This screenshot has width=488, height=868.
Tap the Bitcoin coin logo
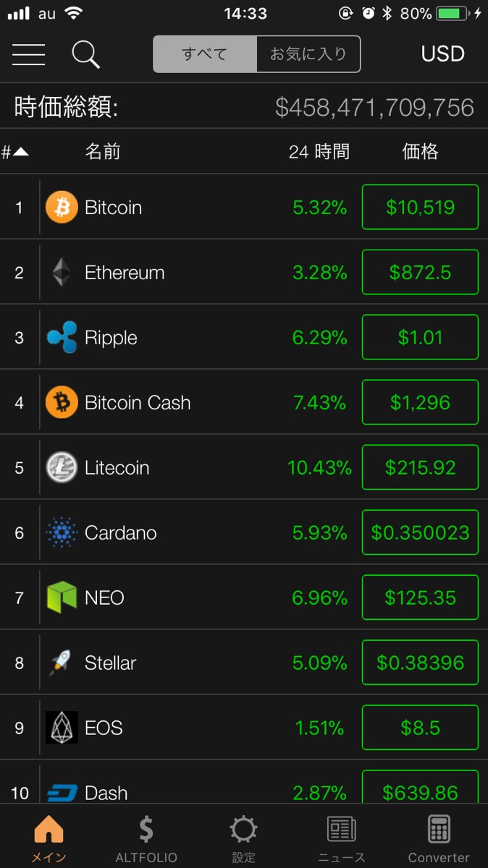point(62,208)
